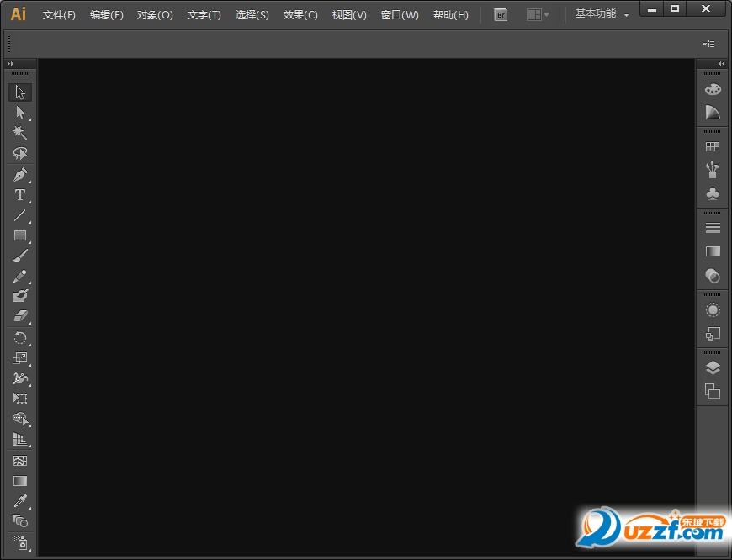
Task: Expand the tools panel to two columns
Action: pyautogui.click(x=10, y=63)
